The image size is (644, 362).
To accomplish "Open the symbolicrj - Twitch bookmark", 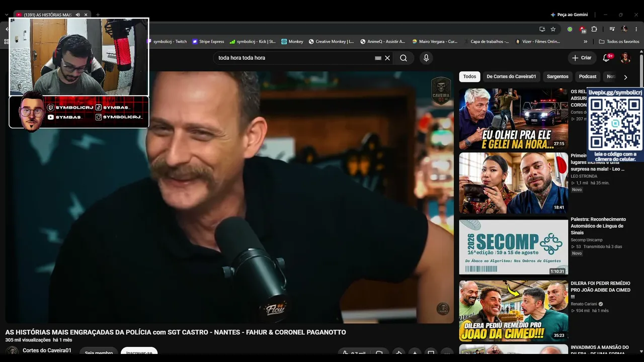I will tap(167, 42).
